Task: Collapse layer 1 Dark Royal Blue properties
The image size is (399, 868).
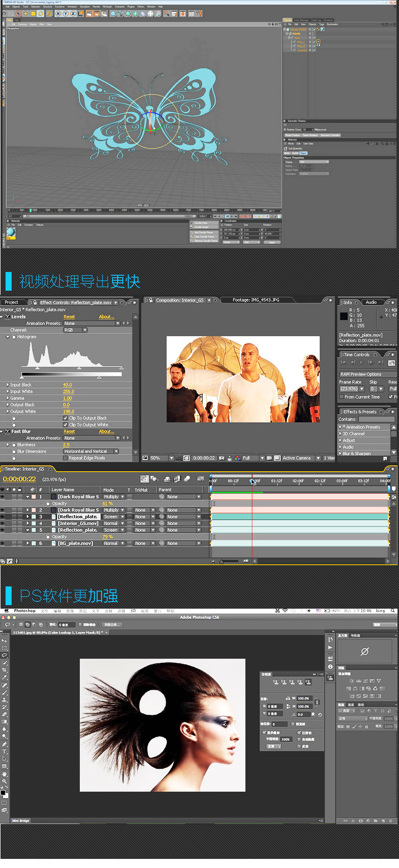Action: (x=28, y=497)
